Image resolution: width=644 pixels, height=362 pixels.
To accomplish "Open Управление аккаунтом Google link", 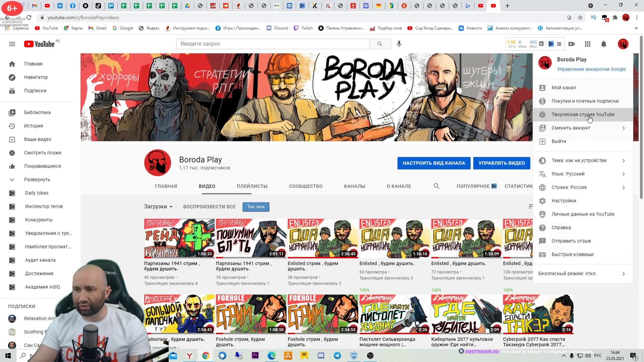I will [591, 69].
